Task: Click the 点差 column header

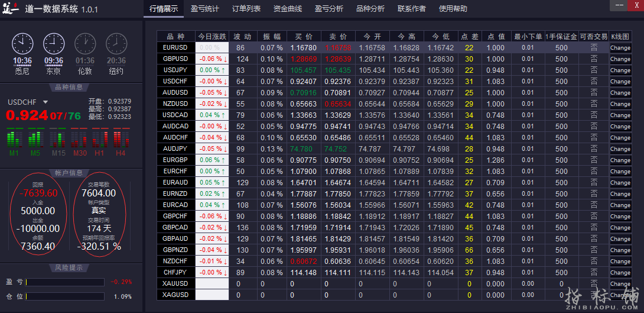Action: [469, 36]
